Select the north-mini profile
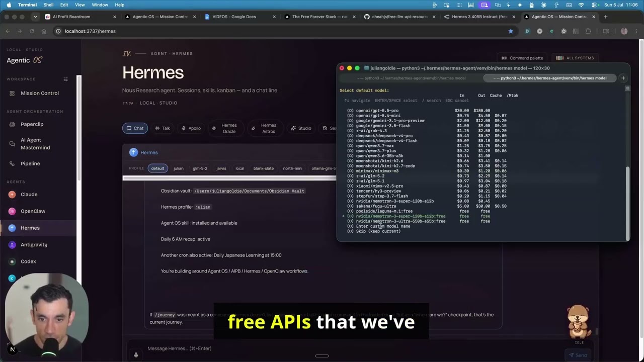Screen dimensions: 644x362 292,168
